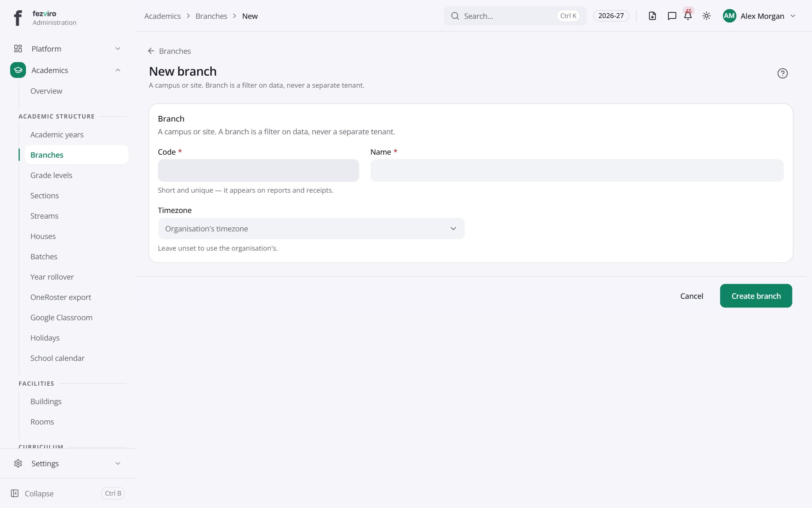This screenshot has height=508, width=812.
Task: Open the Alex Morgan account menu chevron
Action: (x=793, y=16)
